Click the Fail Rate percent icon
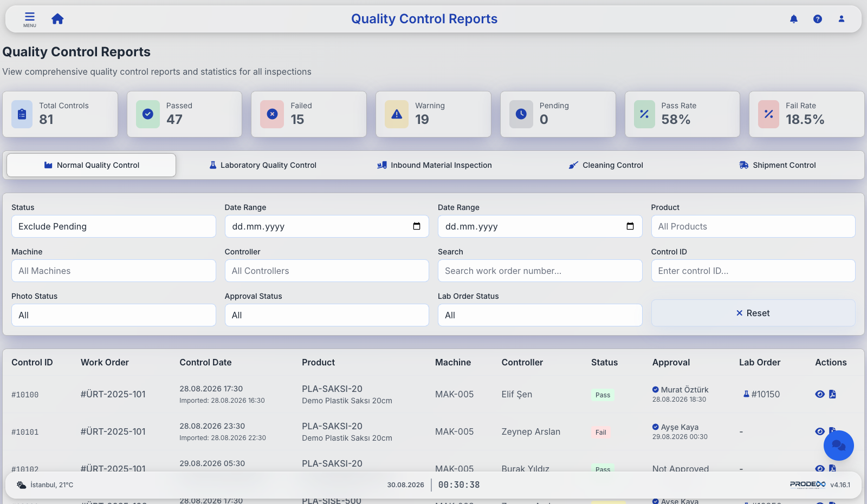867x504 pixels. (768, 114)
